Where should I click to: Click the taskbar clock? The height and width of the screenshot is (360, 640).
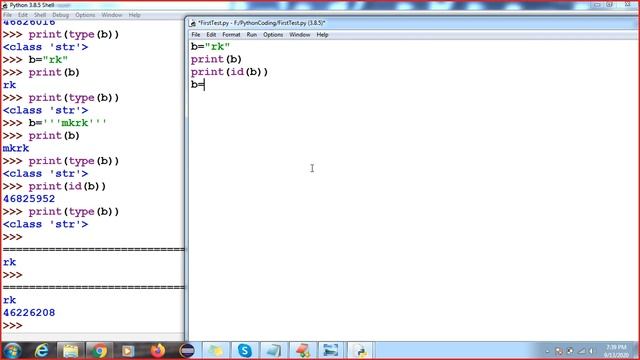tap(616, 351)
